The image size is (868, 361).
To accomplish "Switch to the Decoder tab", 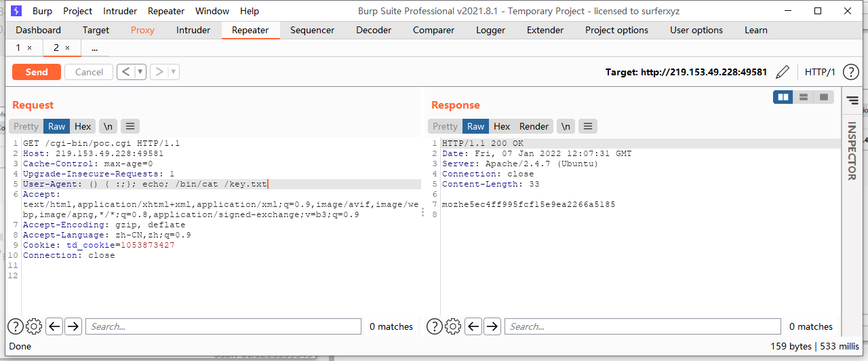I will pyautogui.click(x=374, y=30).
